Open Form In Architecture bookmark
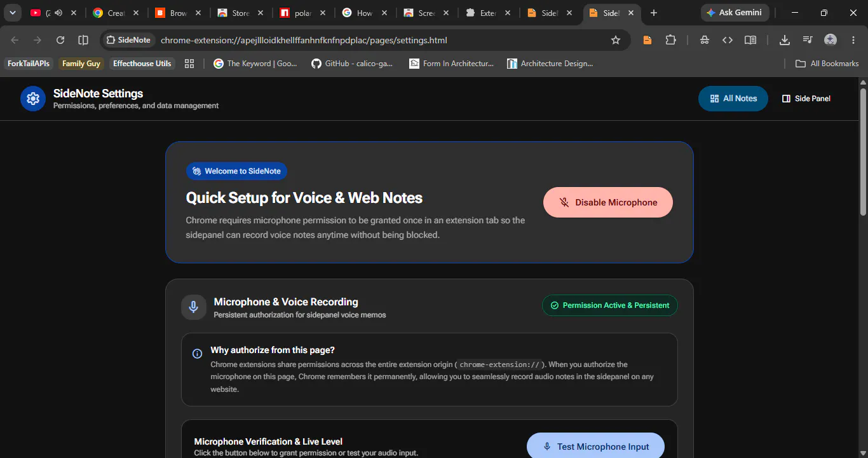The image size is (868, 458). pyautogui.click(x=452, y=64)
